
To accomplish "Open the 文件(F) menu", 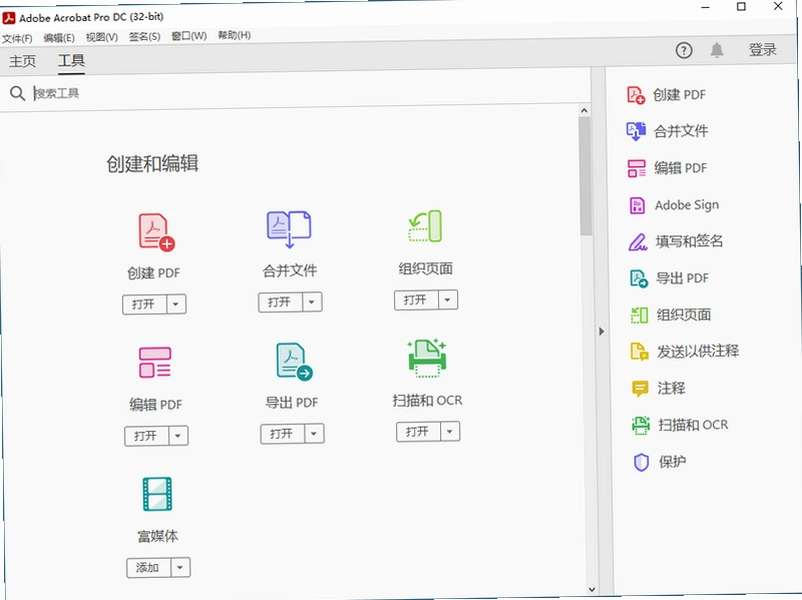I will pos(17,38).
